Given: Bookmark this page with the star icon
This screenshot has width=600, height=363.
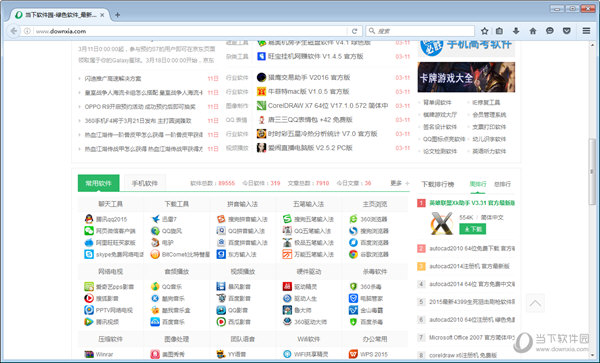Looking at the screenshot, I should click(x=484, y=31).
